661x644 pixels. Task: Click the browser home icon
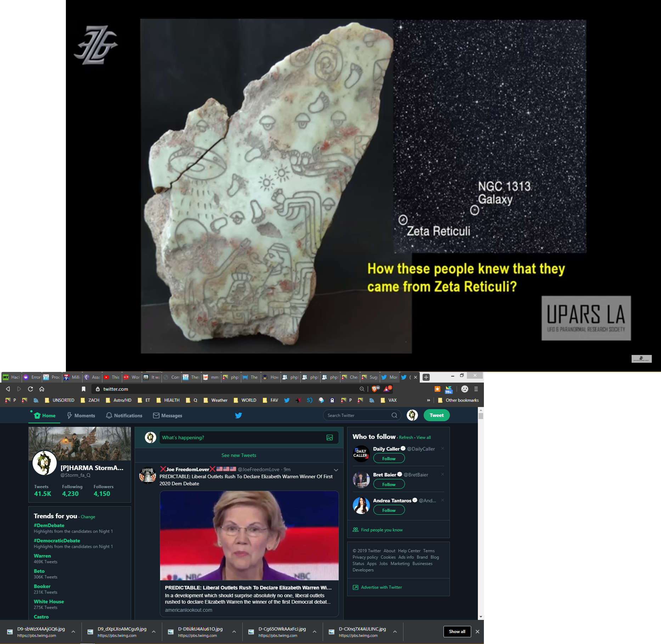coord(42,389)
